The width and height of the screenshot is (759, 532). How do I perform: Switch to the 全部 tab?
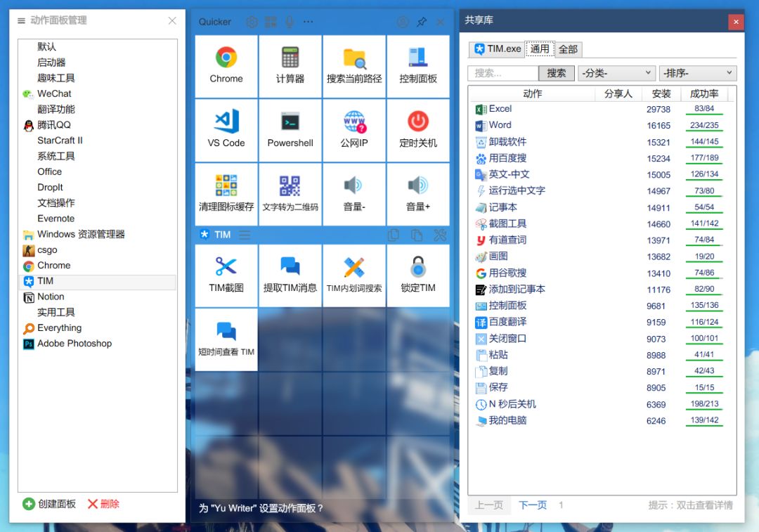(569, 49)
